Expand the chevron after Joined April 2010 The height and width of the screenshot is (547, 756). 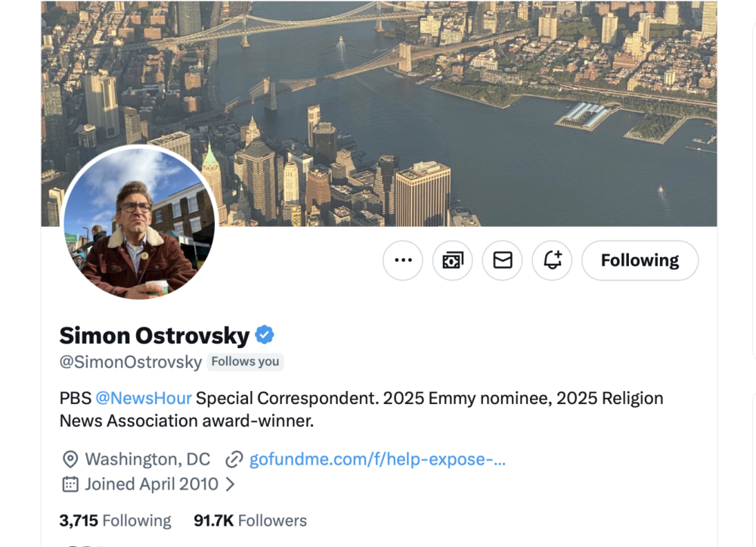[x=231, y=484]
